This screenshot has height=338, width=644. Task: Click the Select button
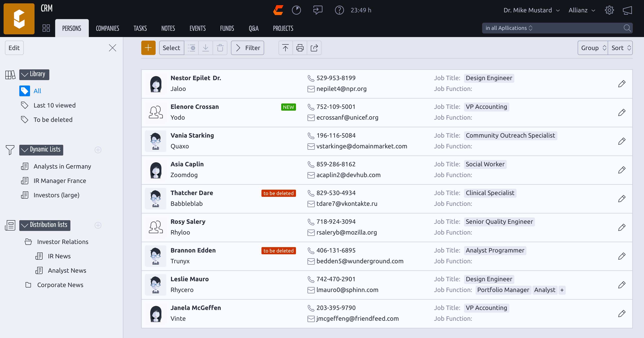point(172,48)
